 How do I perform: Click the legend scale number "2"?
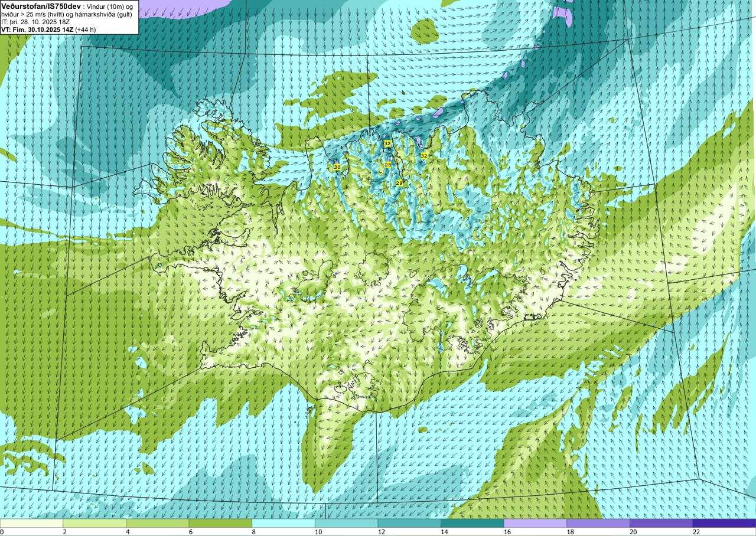64,532
